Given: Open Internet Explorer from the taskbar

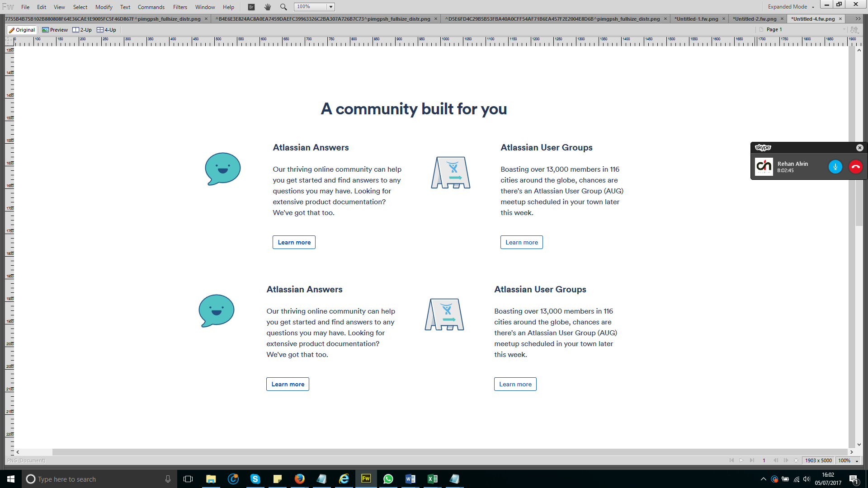Looking at the screenshot, I should [x=344, y=479].
